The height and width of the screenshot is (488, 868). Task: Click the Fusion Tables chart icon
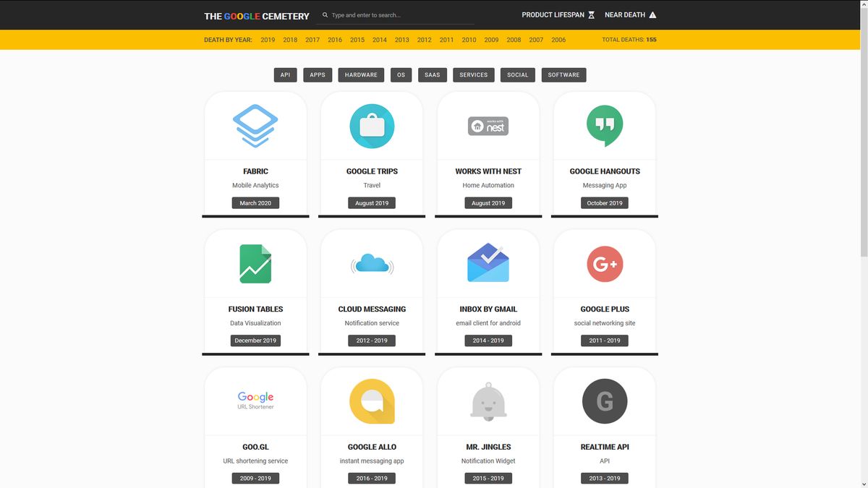pyautogui.click(x=255, y=262)
